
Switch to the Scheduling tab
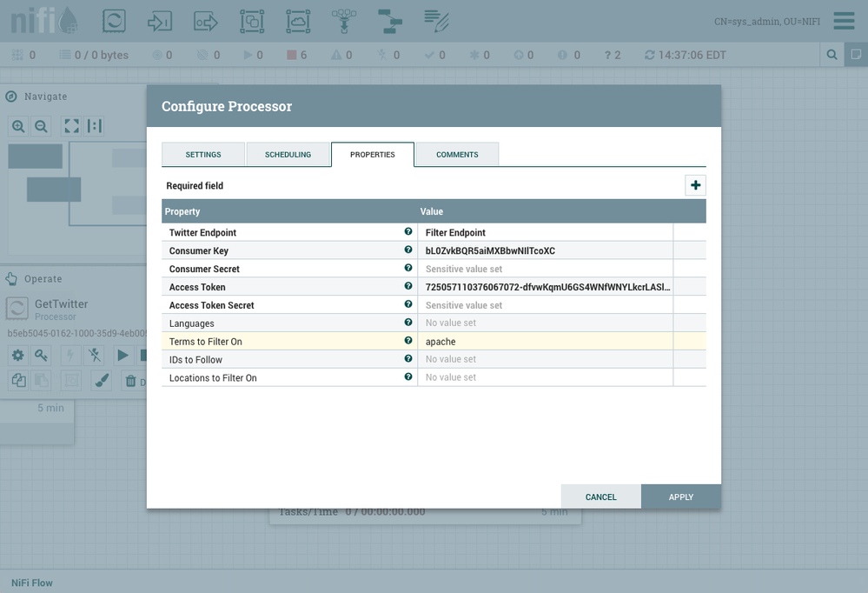[x=288, y=155]
